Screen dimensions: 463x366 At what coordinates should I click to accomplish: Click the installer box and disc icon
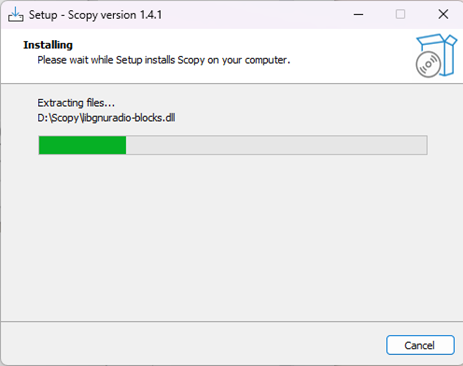tap(436, 56)
